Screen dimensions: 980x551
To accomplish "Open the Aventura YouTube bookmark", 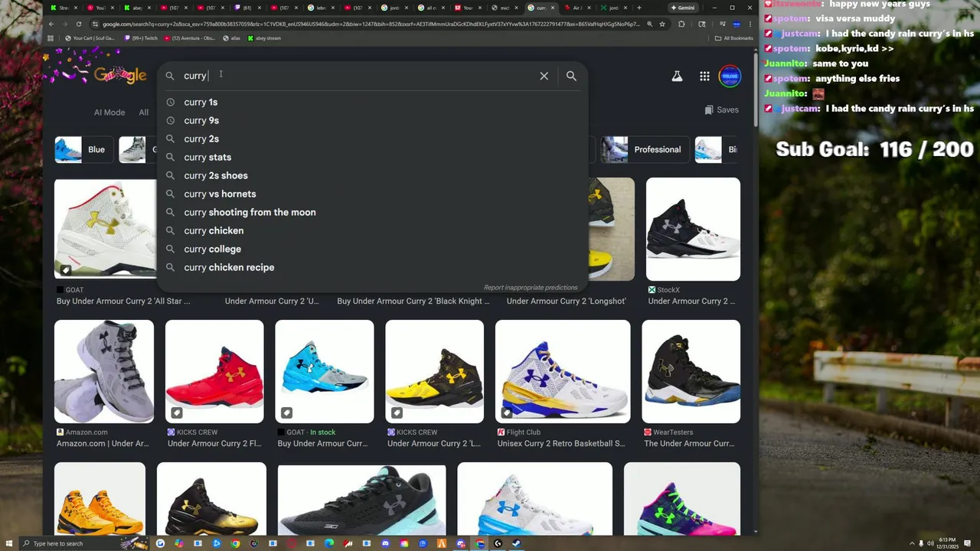I will click(x=190, y=37).
